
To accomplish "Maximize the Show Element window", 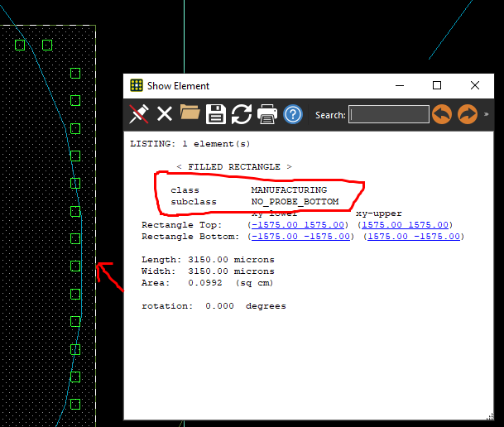I will click(x=437, y=86).
